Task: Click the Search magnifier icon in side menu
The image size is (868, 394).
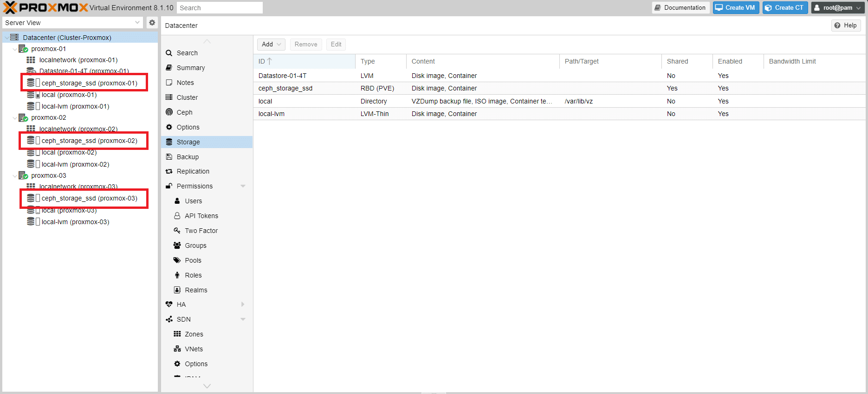Action: click(169, 53)
